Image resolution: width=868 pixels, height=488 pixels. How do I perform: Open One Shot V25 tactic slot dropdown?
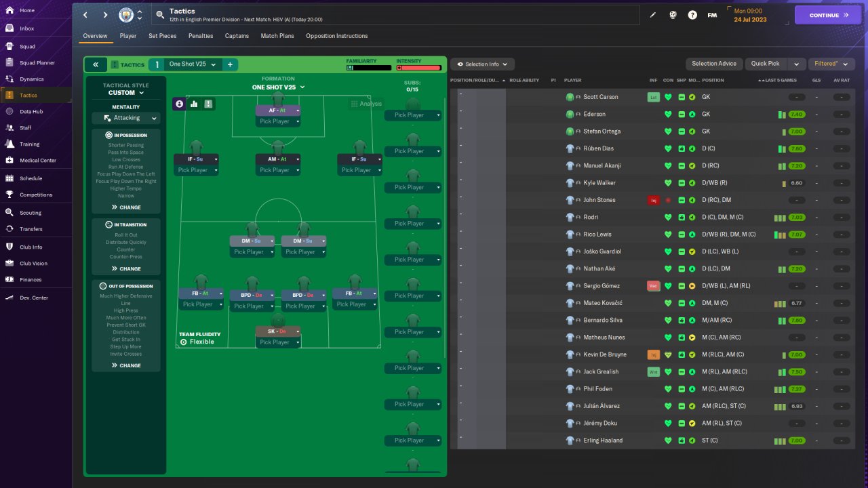(193, 64)
